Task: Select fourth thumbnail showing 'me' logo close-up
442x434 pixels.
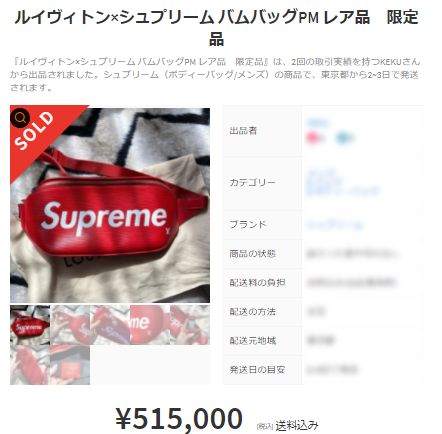Action: 150,325
